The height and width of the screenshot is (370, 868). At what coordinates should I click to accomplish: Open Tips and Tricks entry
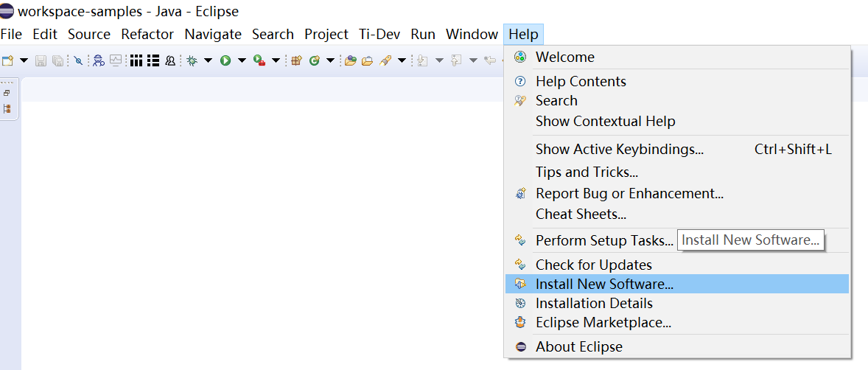678,172
